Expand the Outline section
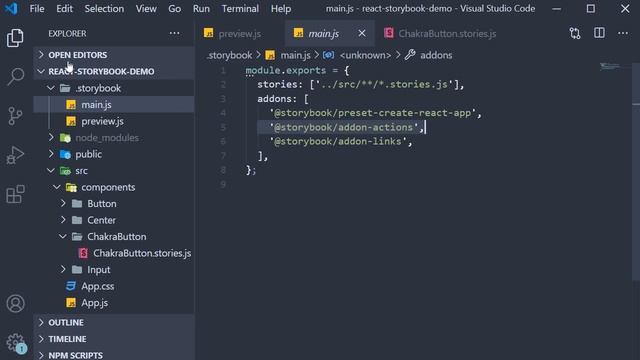Screen dimensions: 640x360 [114, 322]
